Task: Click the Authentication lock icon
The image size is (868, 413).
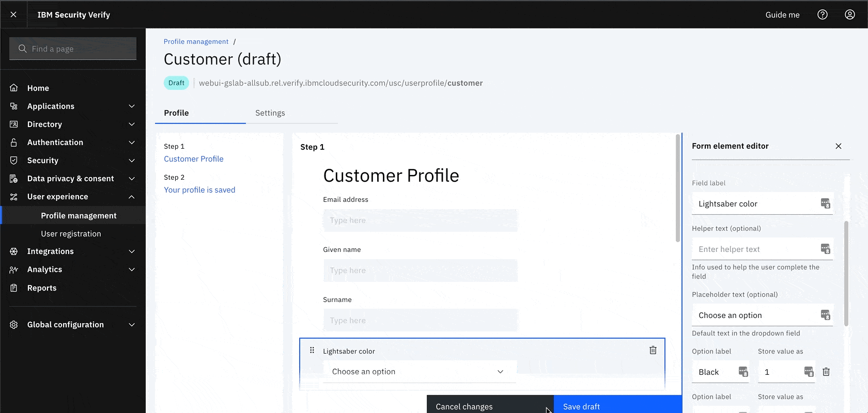Action: 14,142
